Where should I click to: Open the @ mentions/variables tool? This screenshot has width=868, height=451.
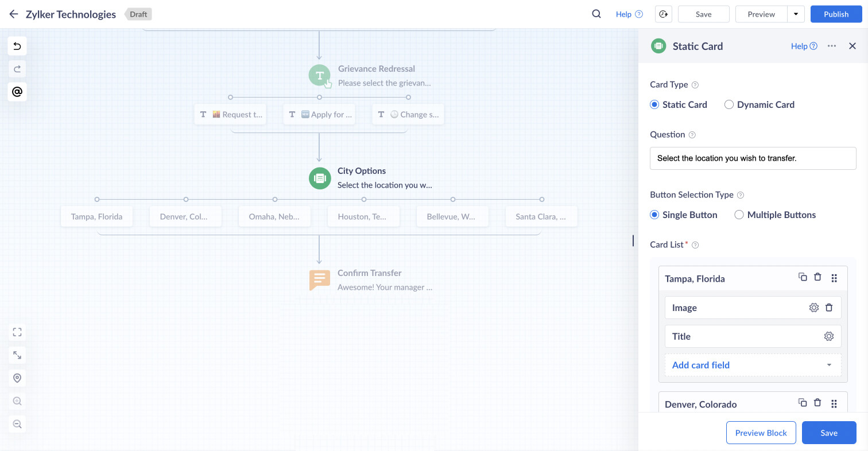point(17,92)
